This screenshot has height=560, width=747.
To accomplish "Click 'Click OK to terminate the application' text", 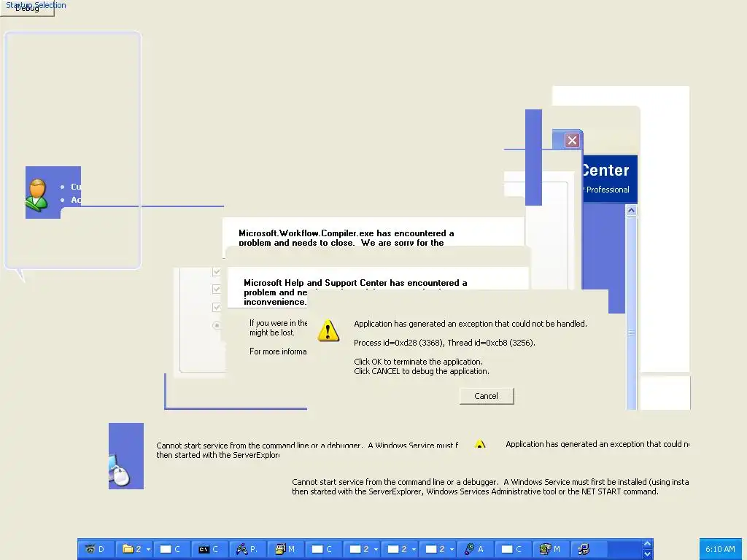I will coord(418,362).
